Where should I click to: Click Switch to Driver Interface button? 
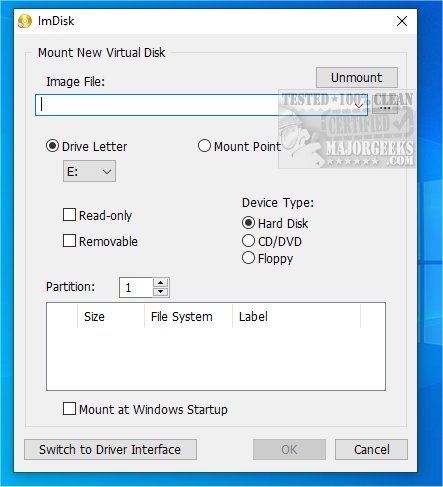point(110,450)
